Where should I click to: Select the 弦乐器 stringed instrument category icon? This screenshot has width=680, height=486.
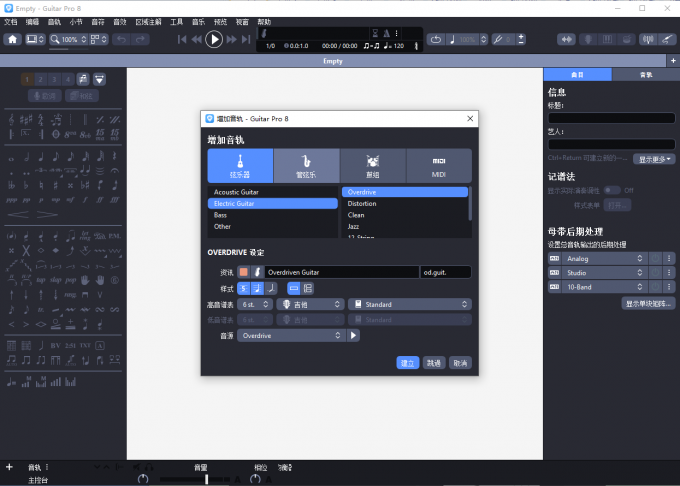[240, 163]
